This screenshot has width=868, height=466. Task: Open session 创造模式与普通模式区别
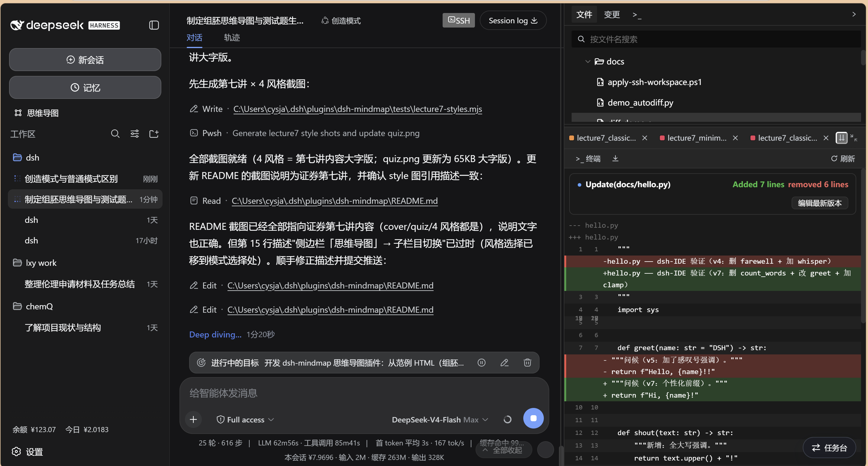tap(85, 179)
